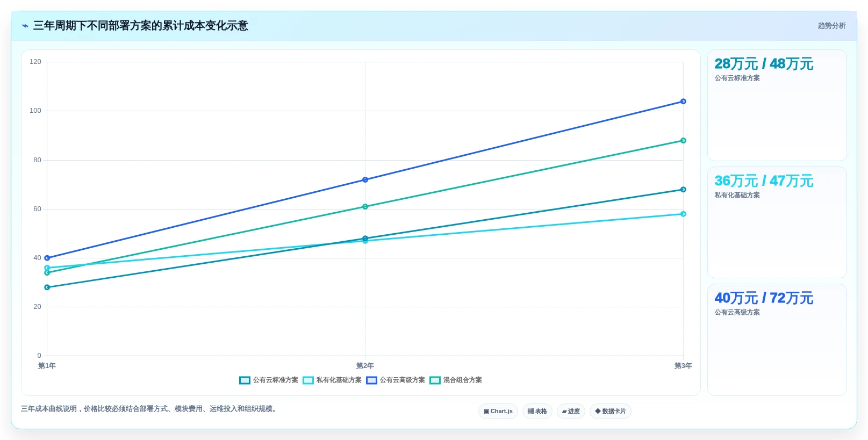This screenshot has height=440, width=868.
Task: Click the 120 y-axis label
Action: coord(35,62)
